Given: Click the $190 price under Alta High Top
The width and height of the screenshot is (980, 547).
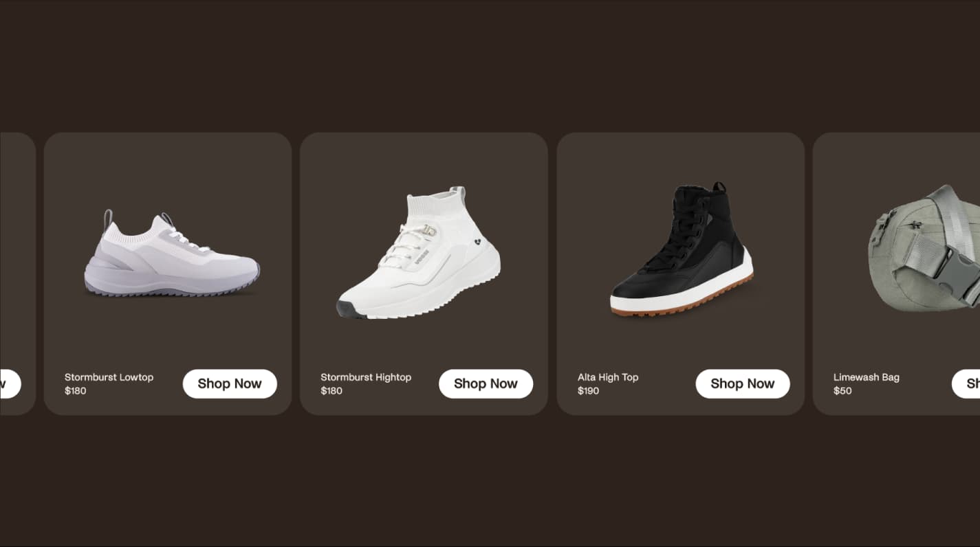Looking at the screenshot, I should pyautogui.click(x=588, y=391).
